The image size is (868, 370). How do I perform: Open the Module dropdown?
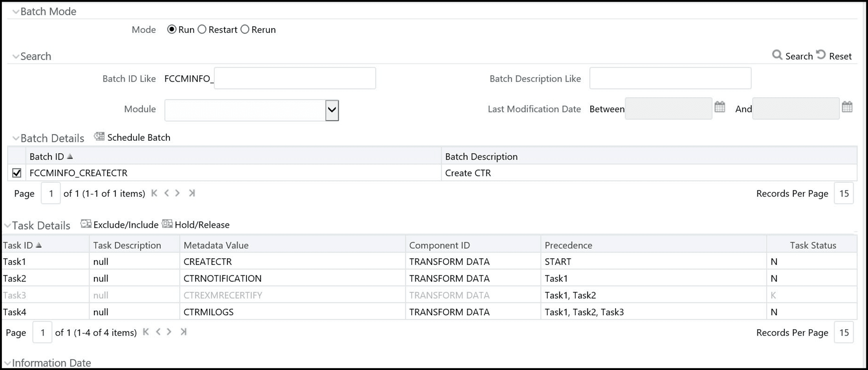[331, 110]
